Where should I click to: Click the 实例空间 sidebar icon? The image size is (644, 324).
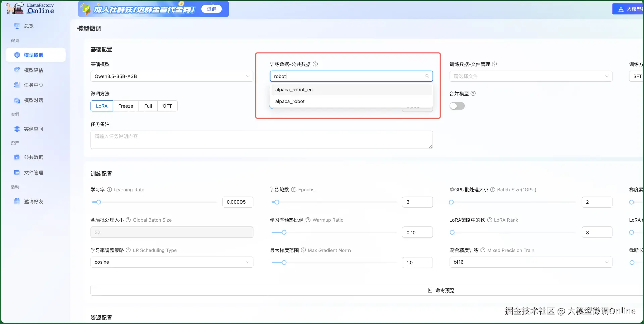pos(17,129)
